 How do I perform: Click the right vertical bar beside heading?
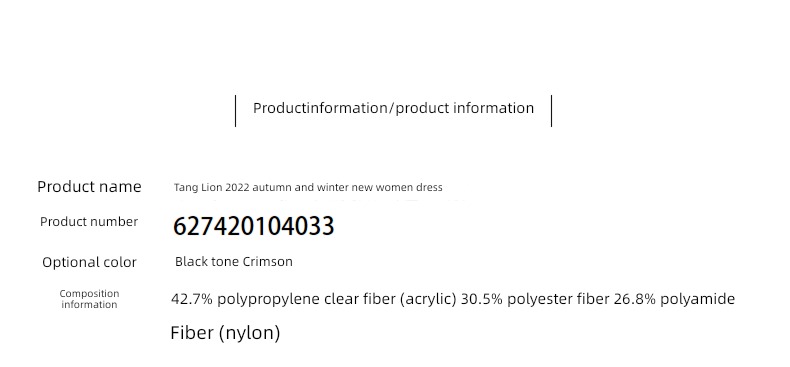coord(552,111)
